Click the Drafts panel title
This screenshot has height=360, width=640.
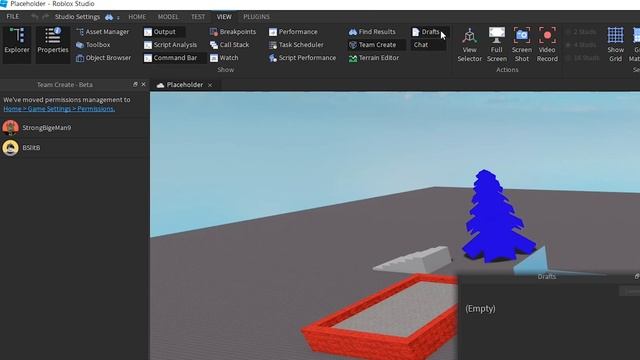click(x=547, y=277)
